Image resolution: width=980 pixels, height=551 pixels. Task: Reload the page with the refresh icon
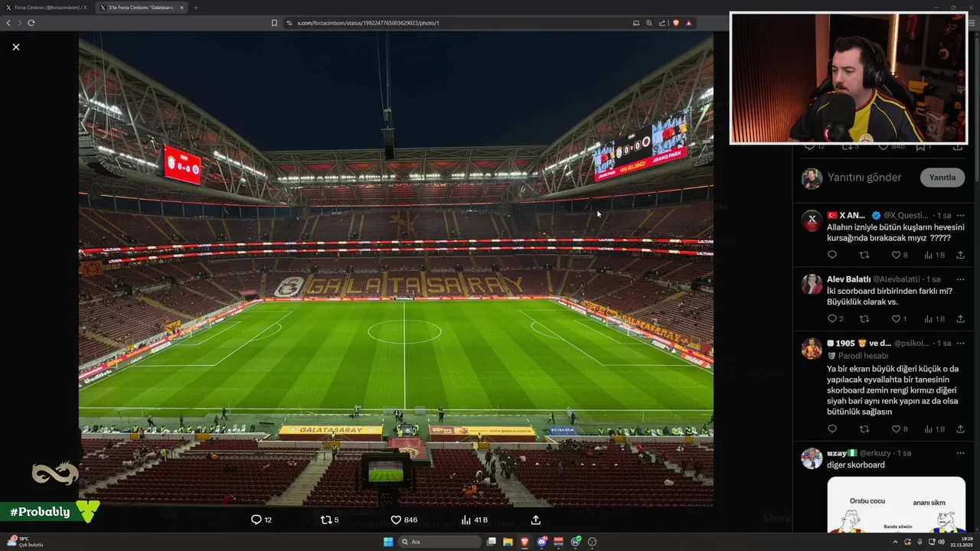coord(31,23)
